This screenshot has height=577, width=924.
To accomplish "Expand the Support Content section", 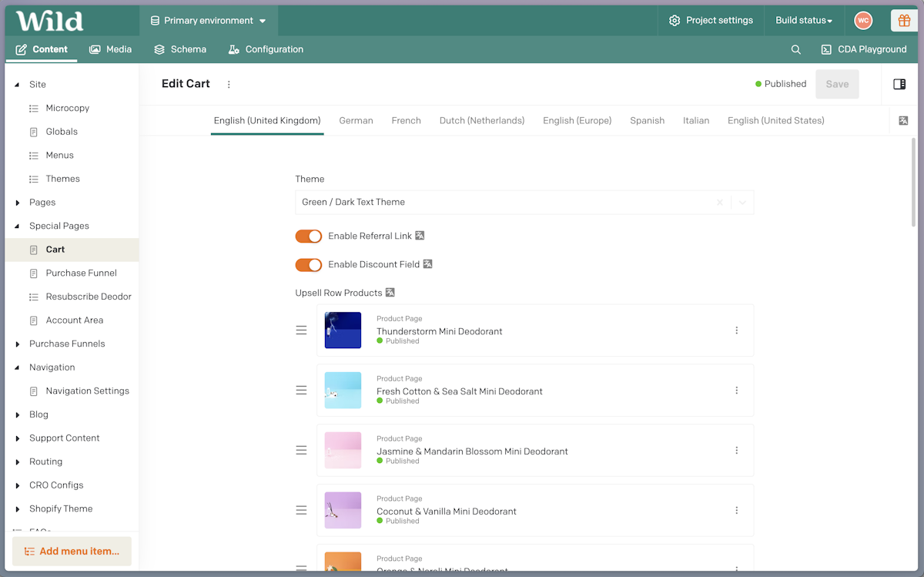I will (x=18, y=438).
